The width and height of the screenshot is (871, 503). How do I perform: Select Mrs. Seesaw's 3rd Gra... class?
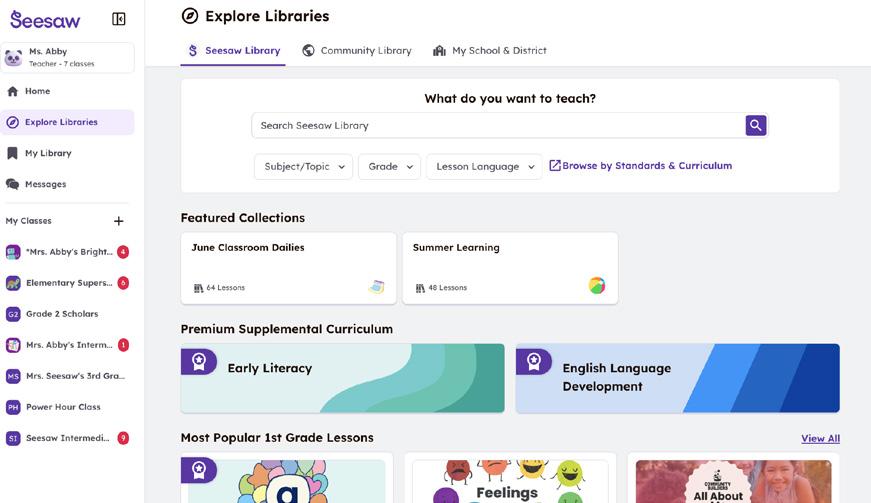pyautogui.click(x=67, y=376)
